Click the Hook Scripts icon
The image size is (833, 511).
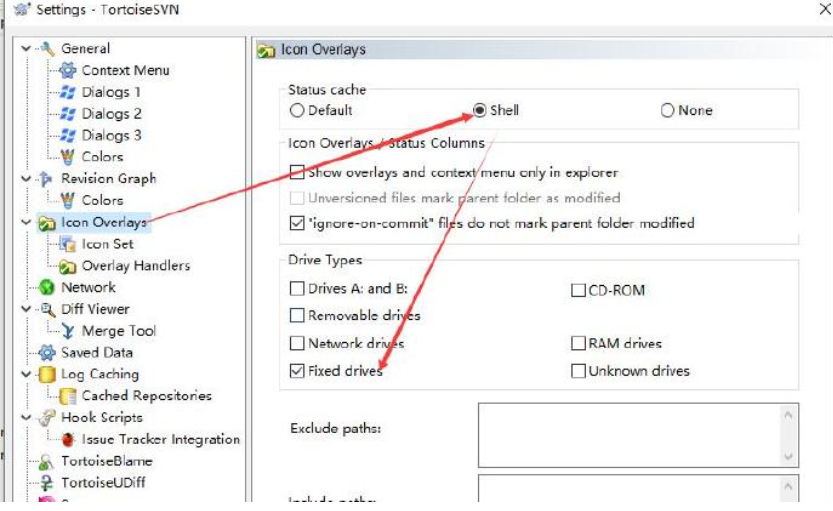pyautogui.click(x=47, y=418)
